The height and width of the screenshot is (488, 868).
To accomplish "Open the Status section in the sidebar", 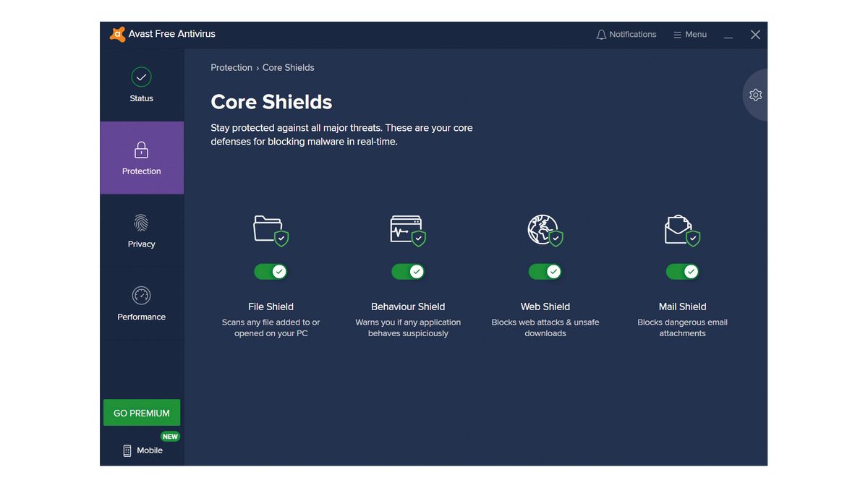I will [x=141, y=81].
